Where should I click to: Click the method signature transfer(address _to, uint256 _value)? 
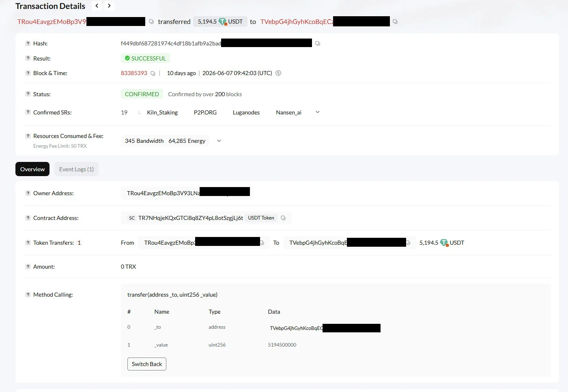coord(172,295)
